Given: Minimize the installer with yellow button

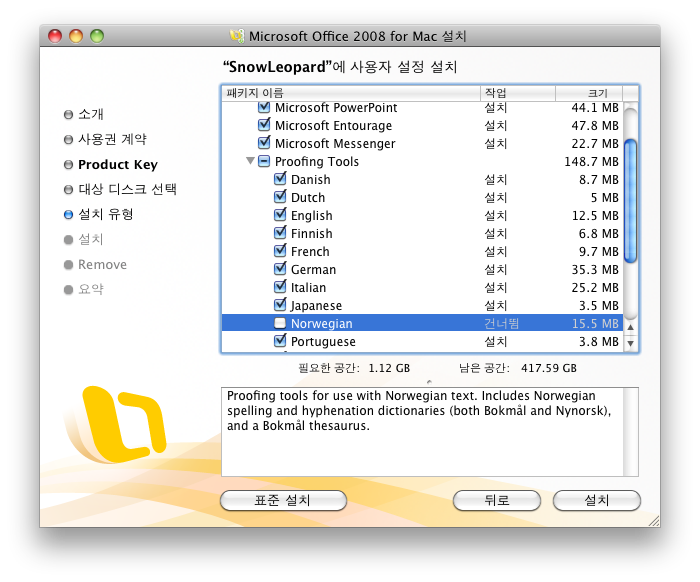Looking at the screenshot, I should point(76,36).
